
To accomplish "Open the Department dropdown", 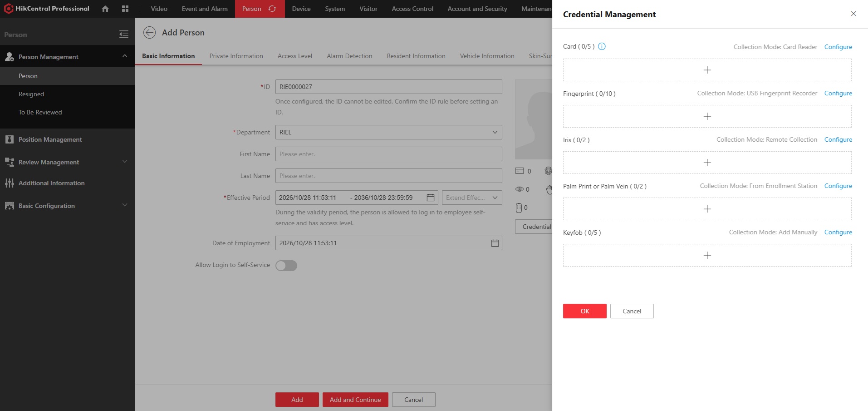I will [389, 132].
